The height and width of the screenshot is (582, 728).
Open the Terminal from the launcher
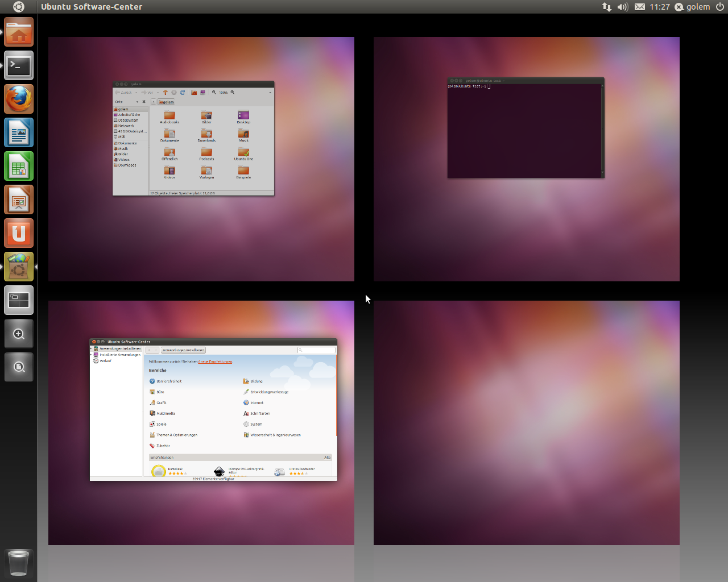(x=19, y=65)
